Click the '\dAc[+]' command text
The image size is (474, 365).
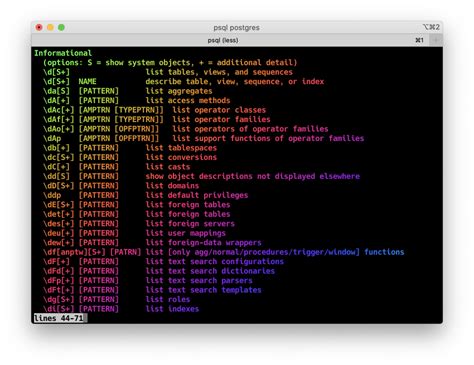[x=59, y=110]
